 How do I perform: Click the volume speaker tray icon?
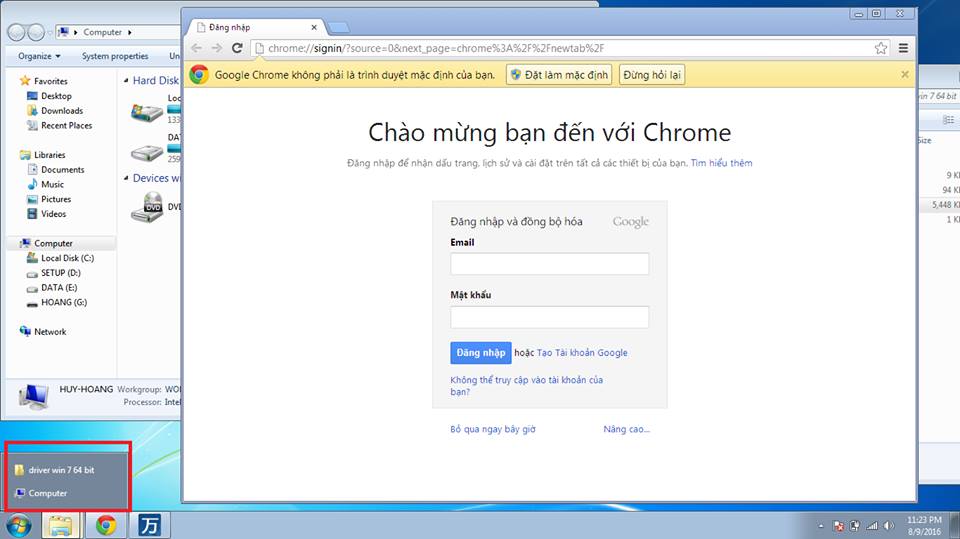888,526
